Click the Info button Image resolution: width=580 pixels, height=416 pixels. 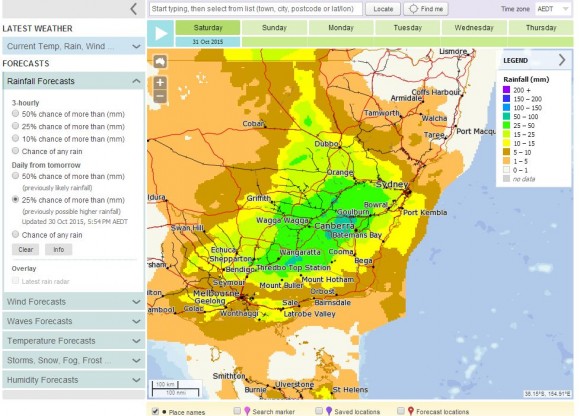[58, 250]
